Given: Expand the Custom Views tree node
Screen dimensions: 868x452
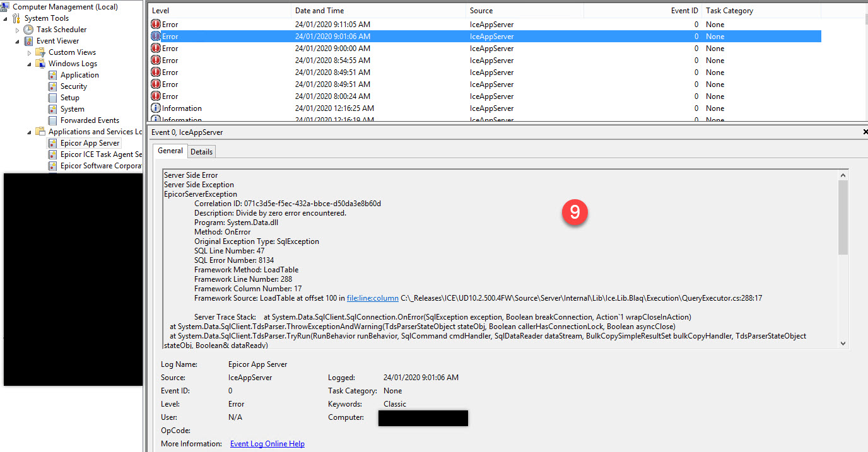Looking at the screenshot, I should click(x=30, y=52).
